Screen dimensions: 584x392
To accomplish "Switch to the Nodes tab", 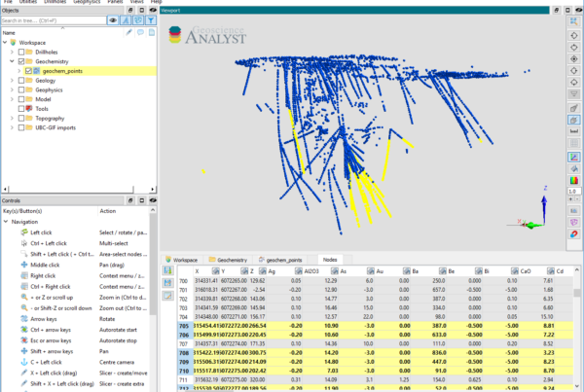I will point(330,261).
